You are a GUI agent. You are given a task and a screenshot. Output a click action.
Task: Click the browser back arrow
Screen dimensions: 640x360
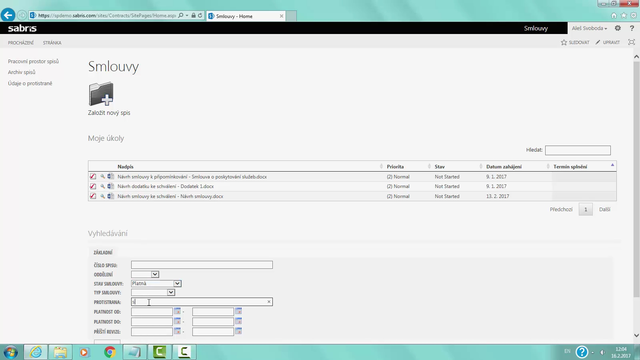point(8,15)
